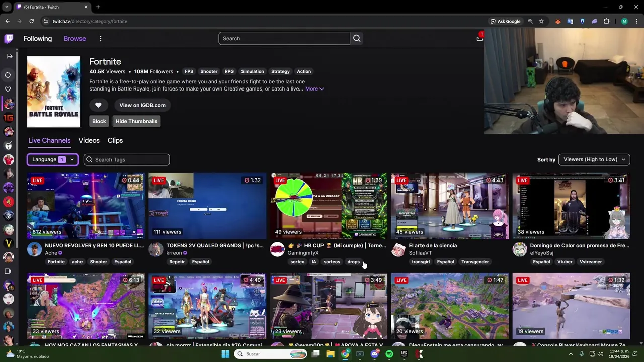Click the search magnifier button
The height and width of the screenshot is (362, 644).
(357, 38)
